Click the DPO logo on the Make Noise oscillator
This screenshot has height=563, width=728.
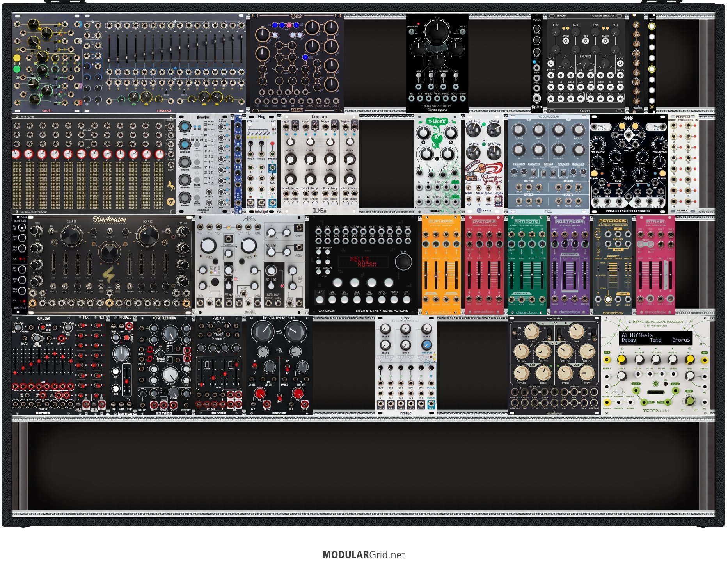[249, 219]
